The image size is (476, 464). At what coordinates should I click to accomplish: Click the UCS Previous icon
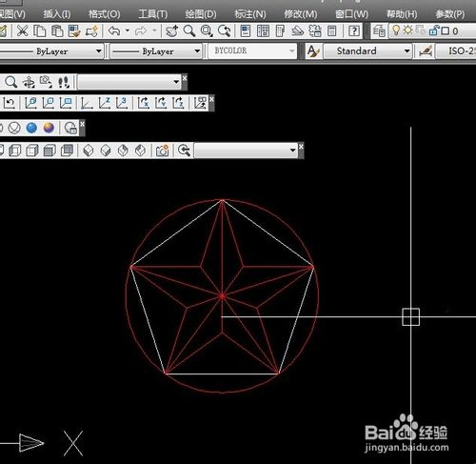(x=10, y=103)
